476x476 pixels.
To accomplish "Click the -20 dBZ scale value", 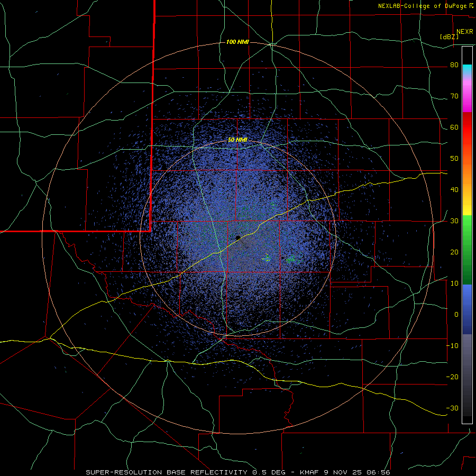I will [x=452, y=377].
